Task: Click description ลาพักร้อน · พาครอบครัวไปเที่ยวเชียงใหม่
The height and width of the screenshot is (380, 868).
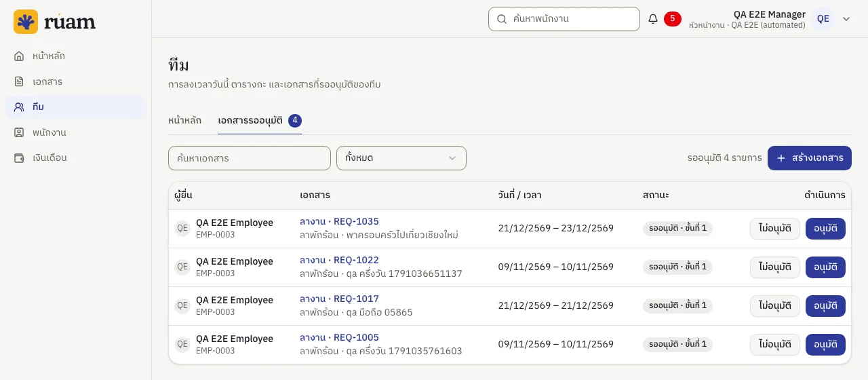Action: tap(379, 235)
